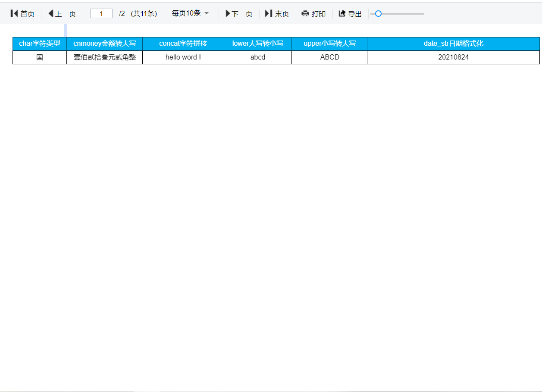Open the 每页10条 page size dropdown
Screen dimensions: 542x392
pos(190,13)
